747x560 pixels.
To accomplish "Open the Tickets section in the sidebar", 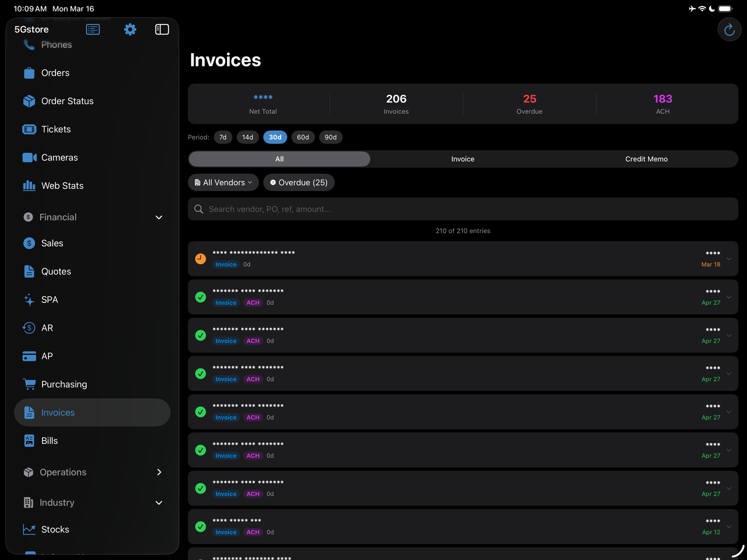I will [x=56, y=129].
